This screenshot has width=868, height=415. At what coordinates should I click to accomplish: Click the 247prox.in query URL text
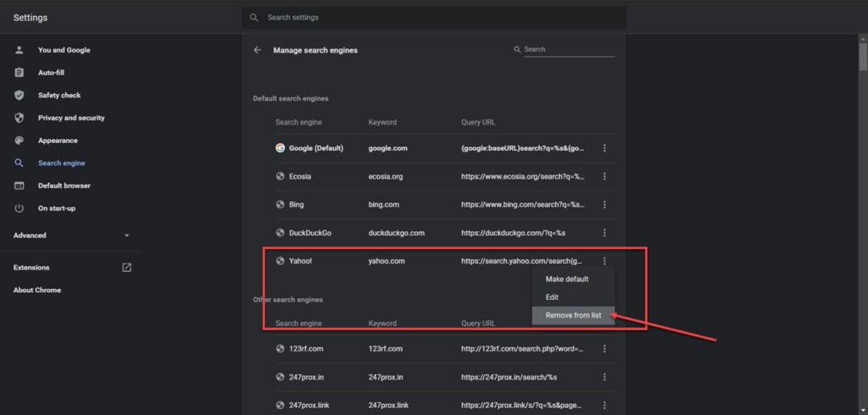(509, 377)
